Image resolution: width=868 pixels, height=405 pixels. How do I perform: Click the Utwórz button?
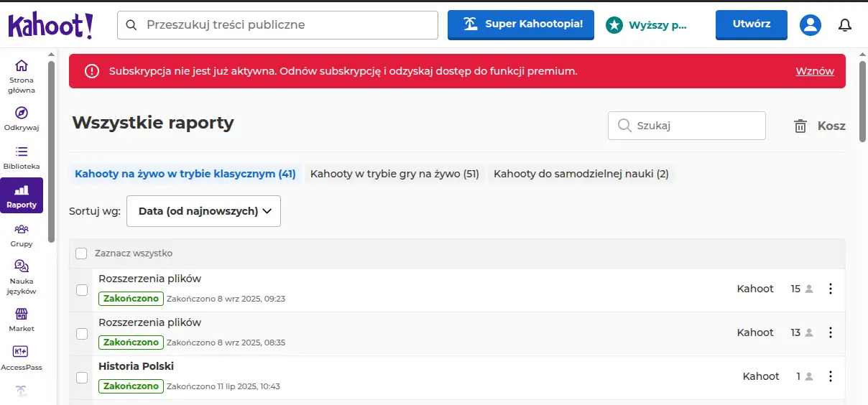[x=752, y=24]
